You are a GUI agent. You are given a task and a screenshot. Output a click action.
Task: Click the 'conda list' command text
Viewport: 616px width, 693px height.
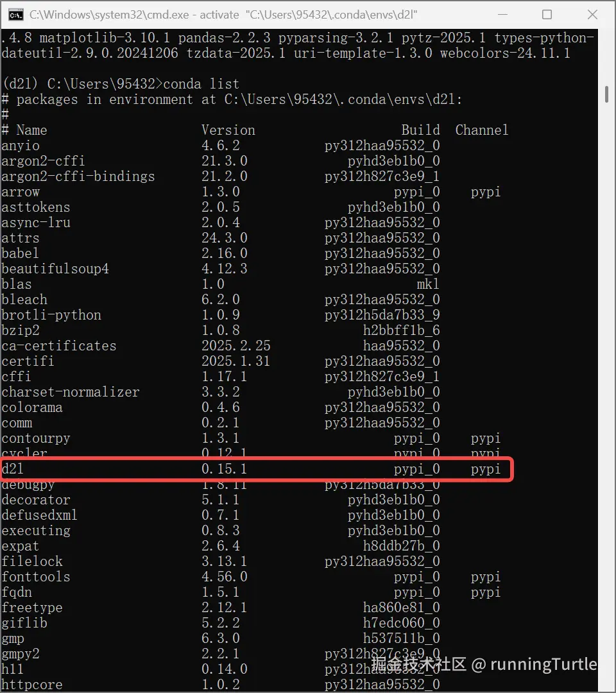pos(201,84)
